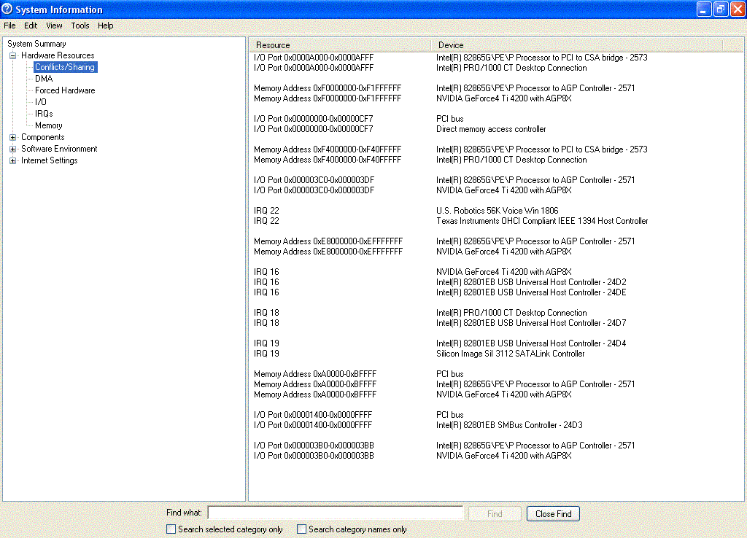The width and height of the screenshot is (747, 560).
Task: Sort by the Resource column header
Action: (x=340, y=45)
